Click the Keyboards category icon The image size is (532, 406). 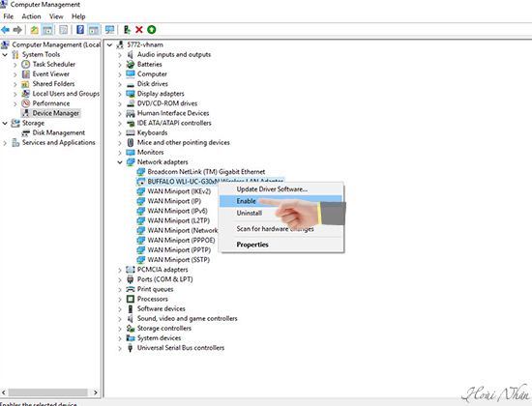[x=131, y=132]
